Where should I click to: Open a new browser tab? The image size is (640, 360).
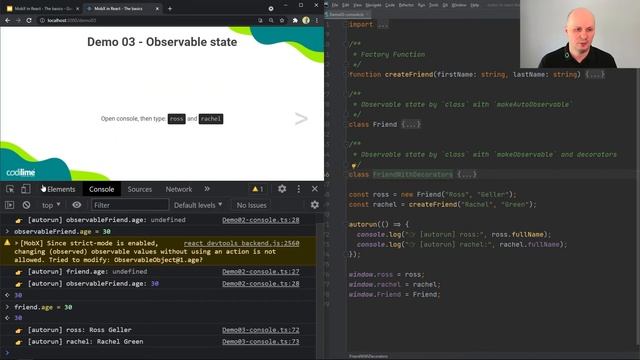[x=170, y=8]
